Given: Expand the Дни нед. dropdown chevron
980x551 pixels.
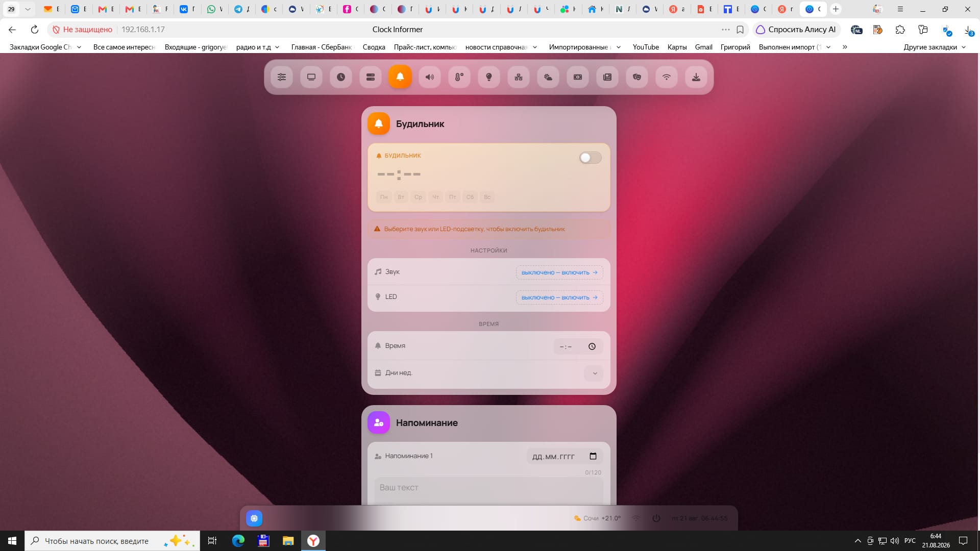Looking at the screenshot, I should click(x=595, y=373).
